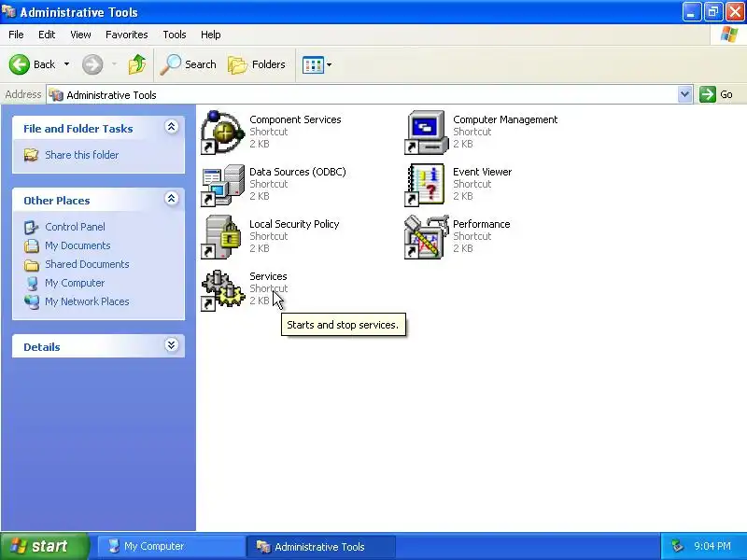
Task: Expand the Address bar dropdown
Action: tap(684, 94)
